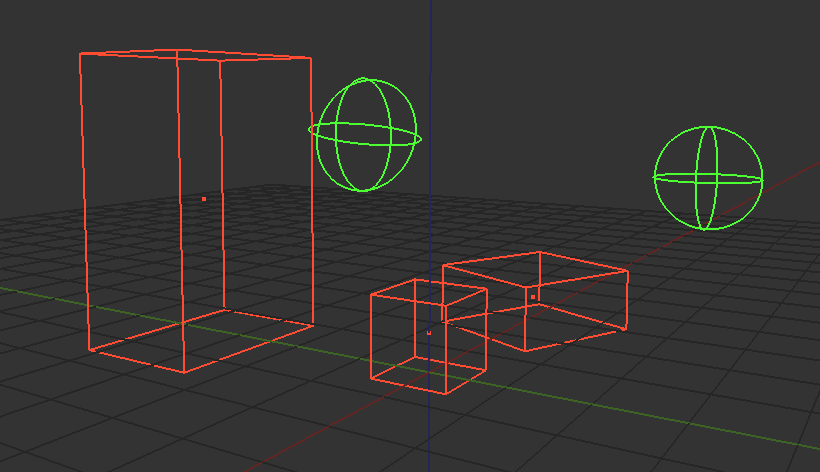
Task: Select the tall red wireframe box
Action: click(x=196, y=211)
